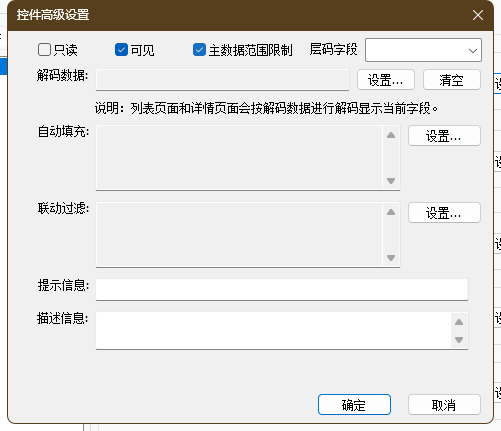Disable 主数据范围限制 checkbox

(199, 50)
